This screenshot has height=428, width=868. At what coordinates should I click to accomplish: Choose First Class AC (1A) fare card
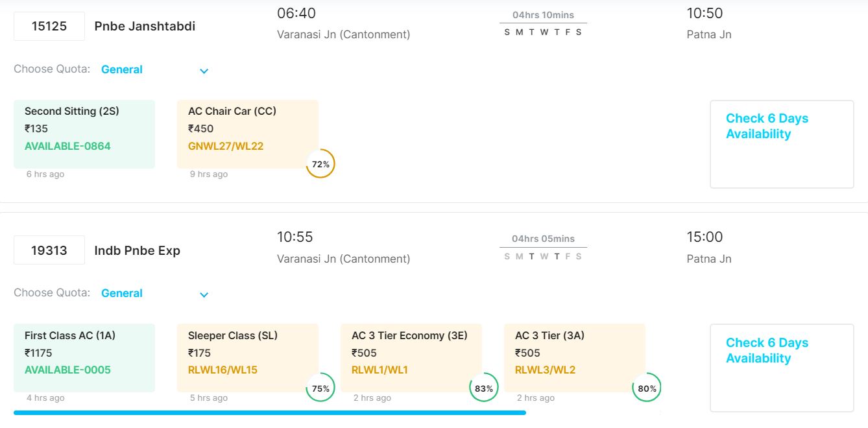click(x=84, y=357)
